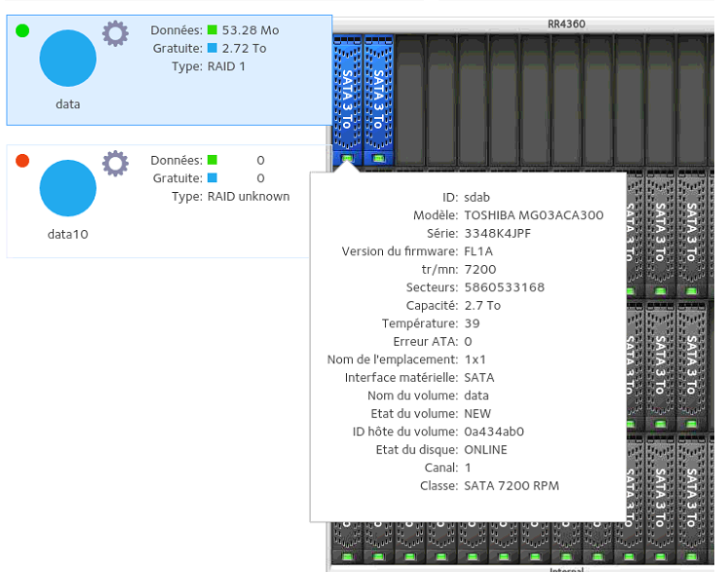This screenshot has width=728, height=573.
Task: Select bottom-left drive's green LED indicator
Action: 347,556
